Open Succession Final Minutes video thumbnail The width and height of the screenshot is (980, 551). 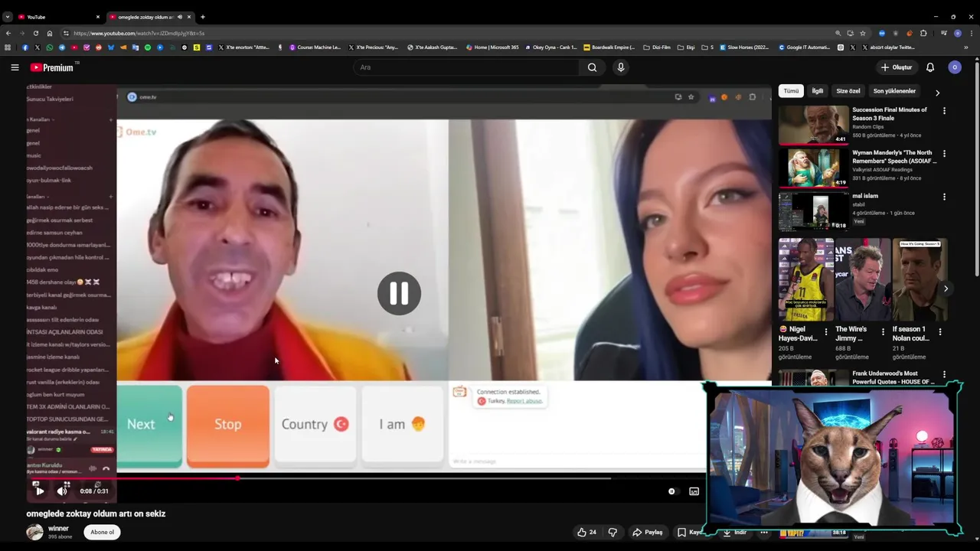813,125
